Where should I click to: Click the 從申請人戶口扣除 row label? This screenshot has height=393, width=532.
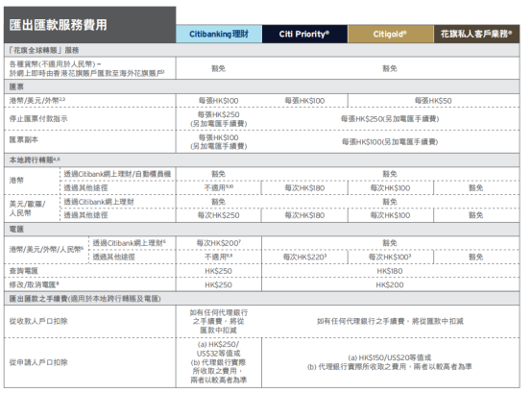point(38,362)
